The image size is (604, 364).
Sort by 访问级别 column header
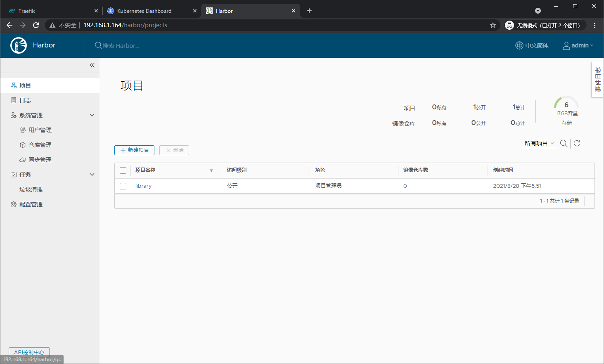(x=237, y=170)
